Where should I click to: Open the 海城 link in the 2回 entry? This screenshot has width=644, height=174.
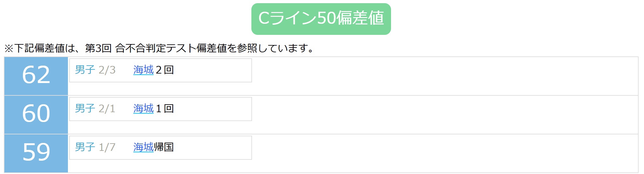pyautogui.click(x=143, y=70)
